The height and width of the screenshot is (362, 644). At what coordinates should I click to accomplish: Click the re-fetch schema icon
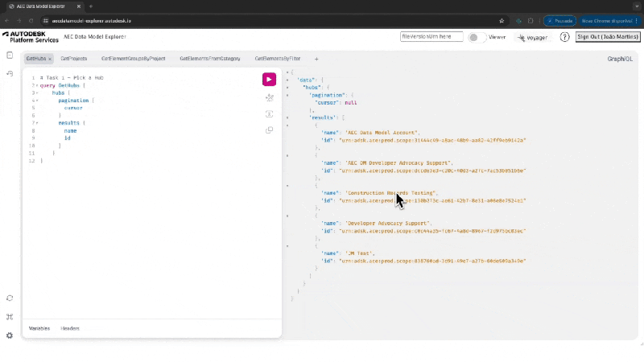coord(10,298)
